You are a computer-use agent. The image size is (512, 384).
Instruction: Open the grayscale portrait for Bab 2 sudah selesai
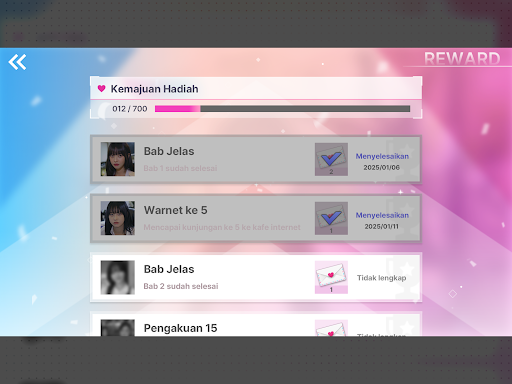coord(118,277)
